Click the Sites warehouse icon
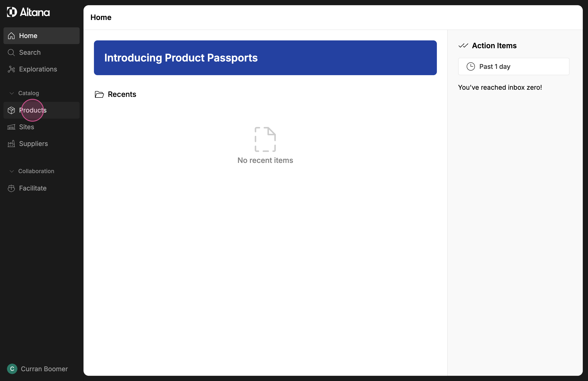 [11, 127]
